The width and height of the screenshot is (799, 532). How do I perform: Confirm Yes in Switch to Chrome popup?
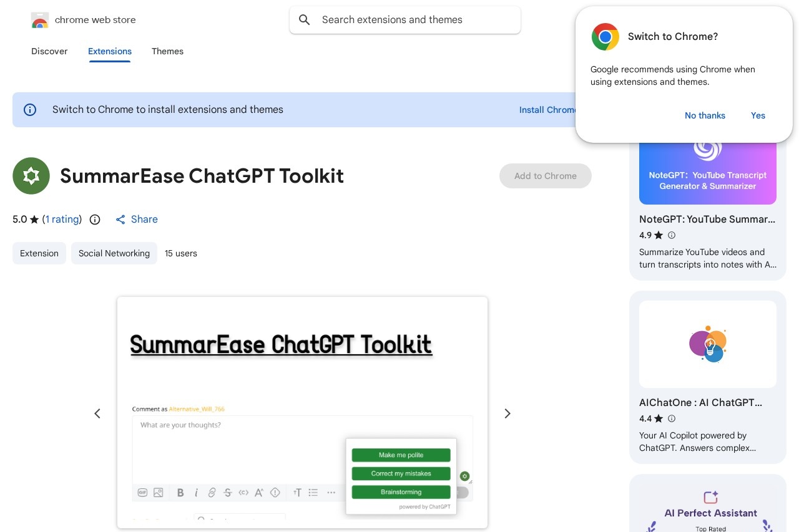coord(758,115)
